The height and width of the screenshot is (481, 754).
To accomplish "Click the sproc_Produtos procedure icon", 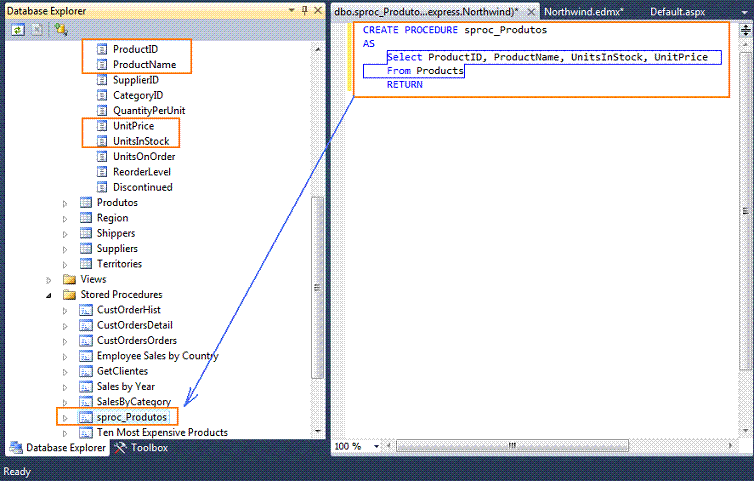I will (86, 417).
